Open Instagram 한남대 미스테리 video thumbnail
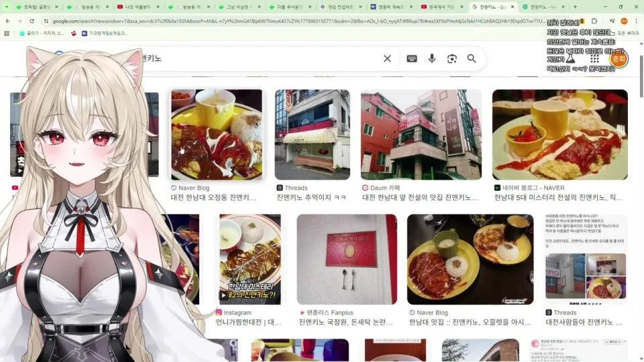 click(x=250, y=259)
